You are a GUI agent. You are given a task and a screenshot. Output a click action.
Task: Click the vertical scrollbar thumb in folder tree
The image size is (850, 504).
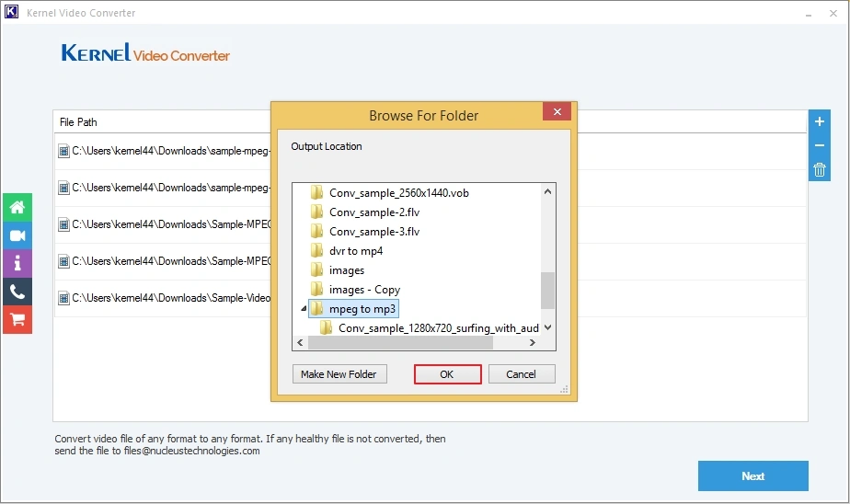[x=547, y=291]
